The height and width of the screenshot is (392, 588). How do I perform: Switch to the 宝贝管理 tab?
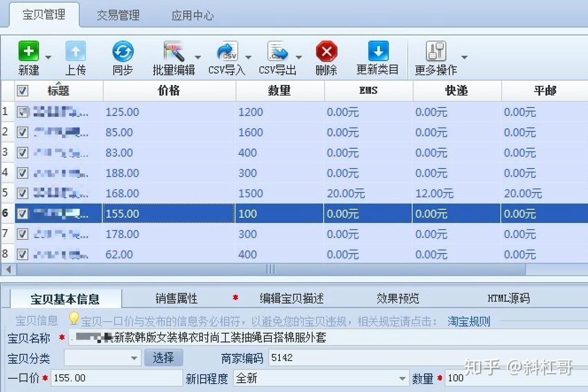tap(44, 15)
